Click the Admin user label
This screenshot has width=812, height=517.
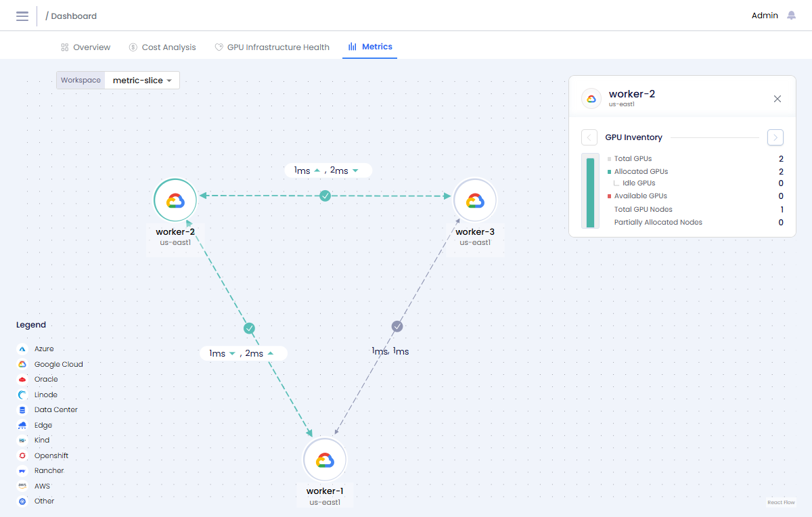pos(765,16)
